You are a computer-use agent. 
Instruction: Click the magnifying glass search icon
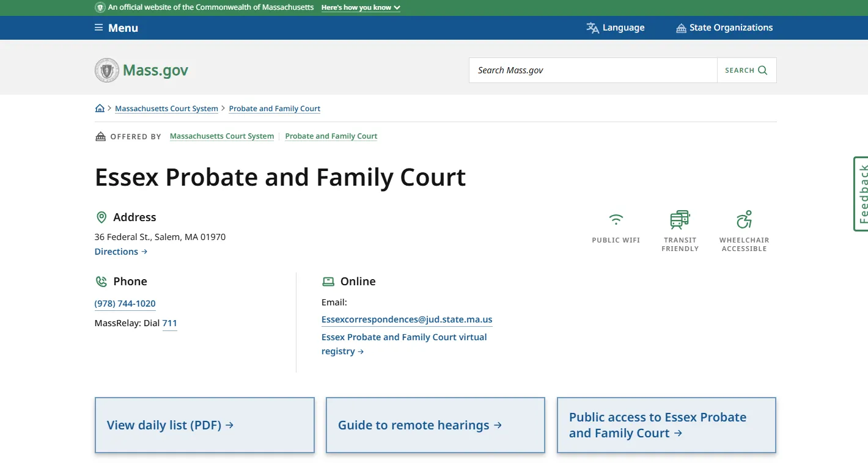pos(762,70)
